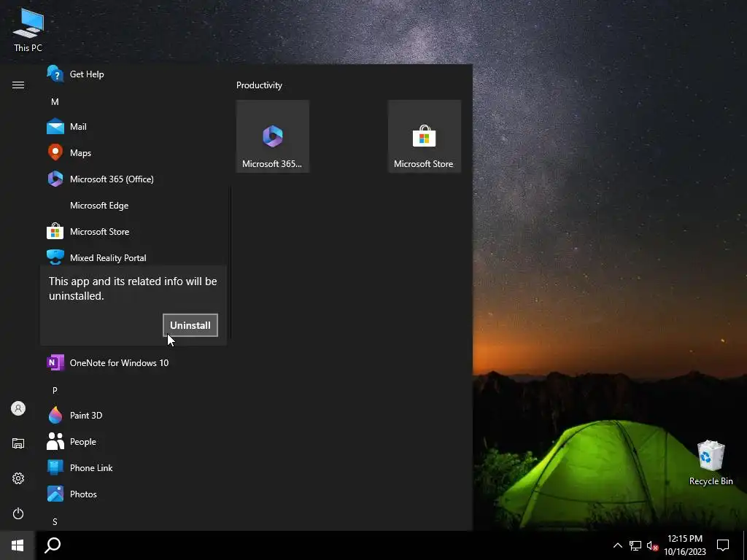This screenshot has width=747, height=560.
Task: Expand Start menu hamburger button
Action: point(18,85)
